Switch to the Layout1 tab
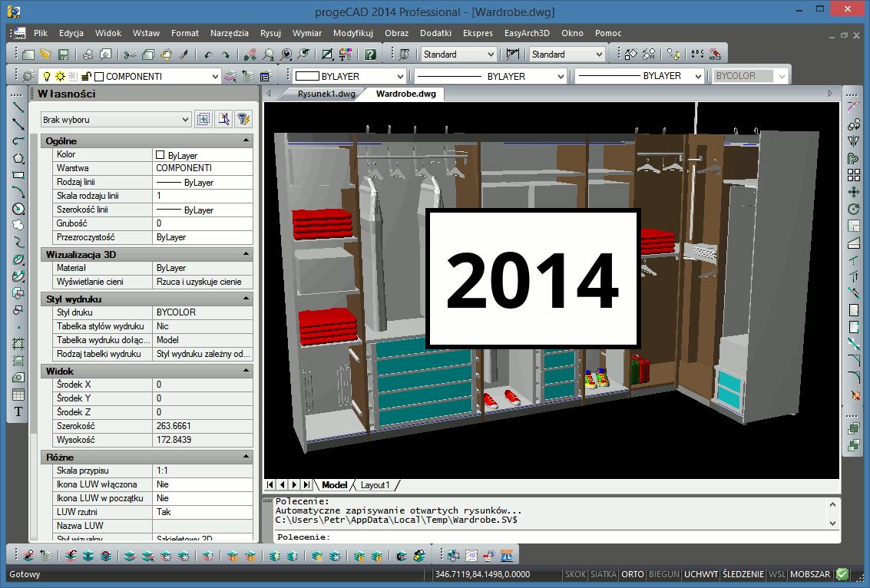The width and height of the screenshot is (870, 588). pos(375,485)
